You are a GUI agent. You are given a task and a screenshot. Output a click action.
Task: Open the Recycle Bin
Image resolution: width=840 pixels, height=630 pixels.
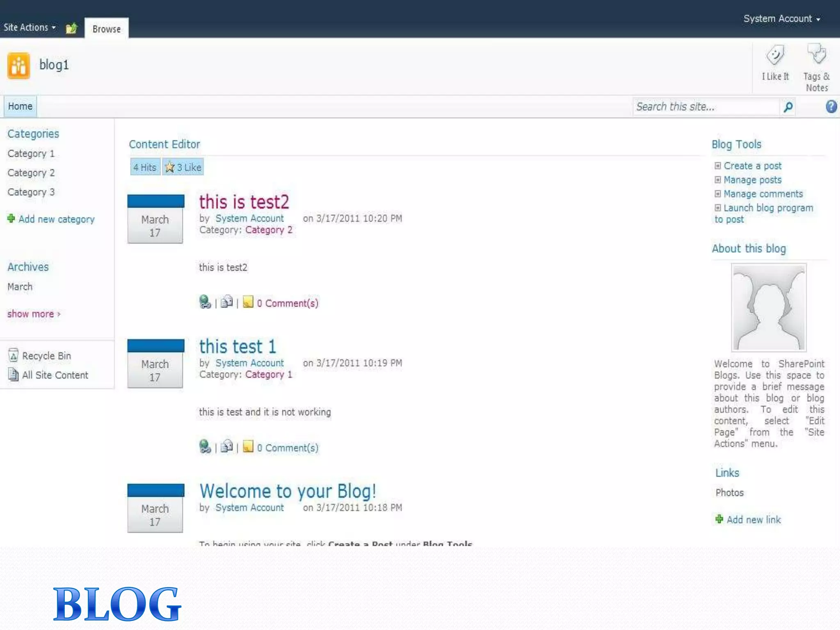point(46,356)
